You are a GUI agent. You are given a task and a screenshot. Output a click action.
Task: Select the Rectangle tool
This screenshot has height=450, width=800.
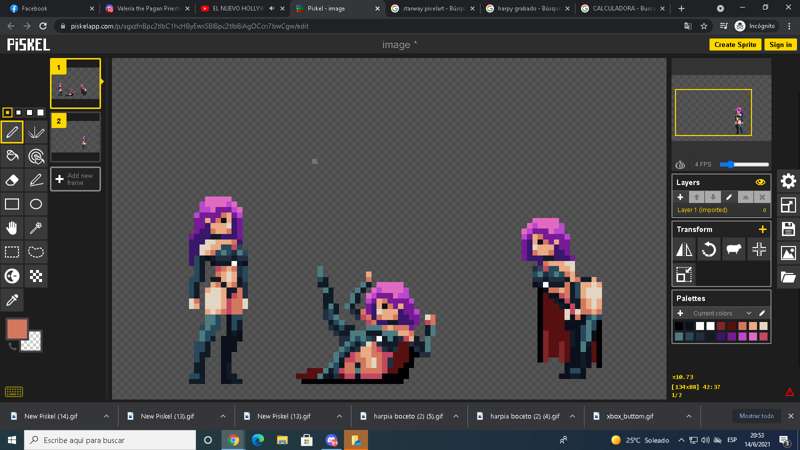pyautogui.click(x=12, y=204)
